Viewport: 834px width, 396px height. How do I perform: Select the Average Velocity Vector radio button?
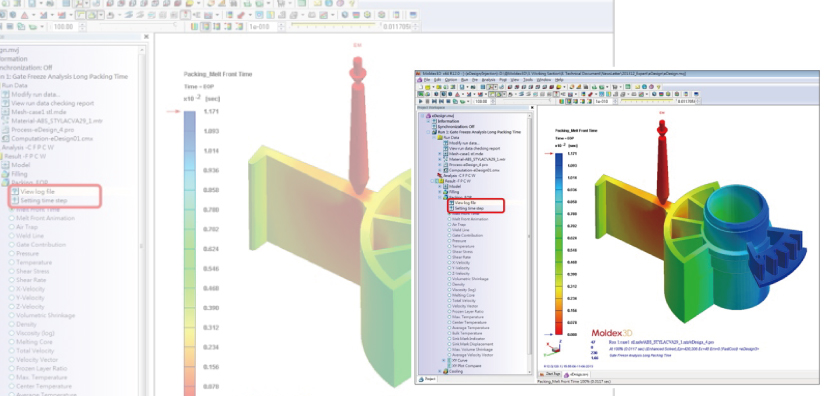click(449, 355)
